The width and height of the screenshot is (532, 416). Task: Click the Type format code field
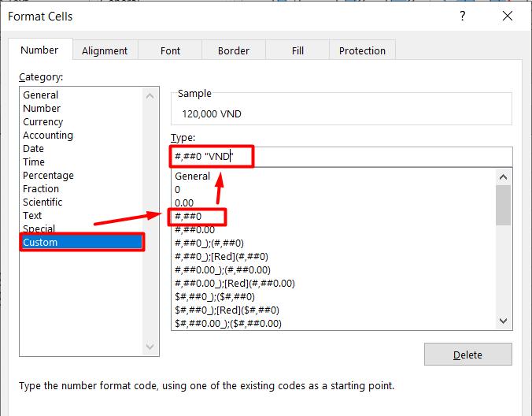click(x=342, y=157)
